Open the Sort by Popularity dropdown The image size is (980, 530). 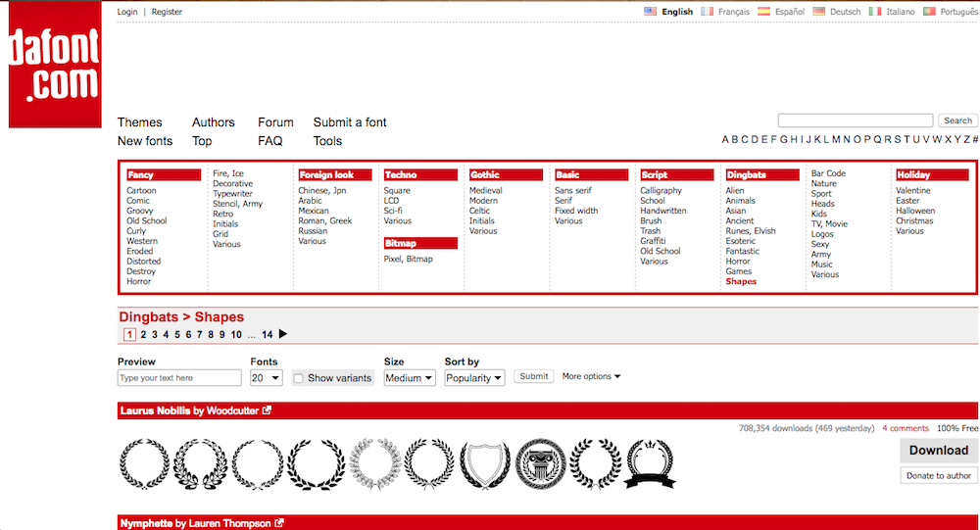click(x=474, y=378)
